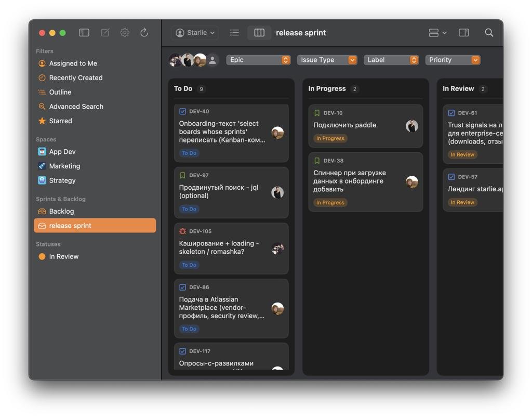Toggle the right detail panel icon
Screen dimensions: 532x418
coord(464,33)
